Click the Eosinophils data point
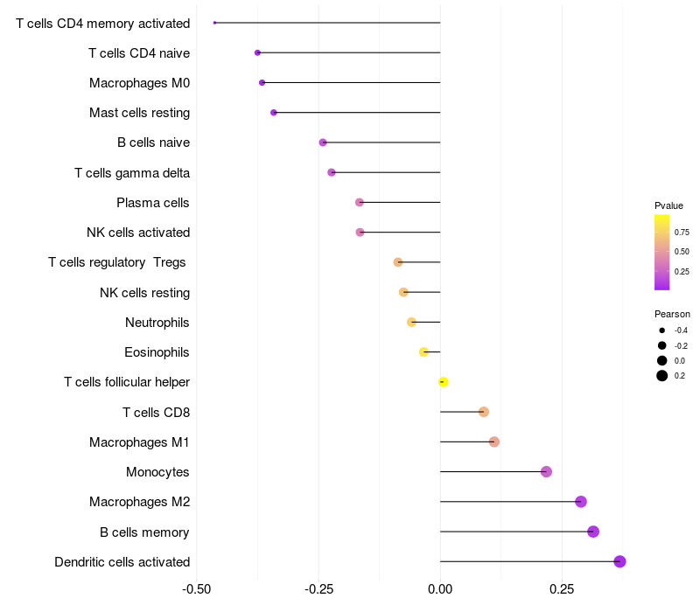 point(424,352)
